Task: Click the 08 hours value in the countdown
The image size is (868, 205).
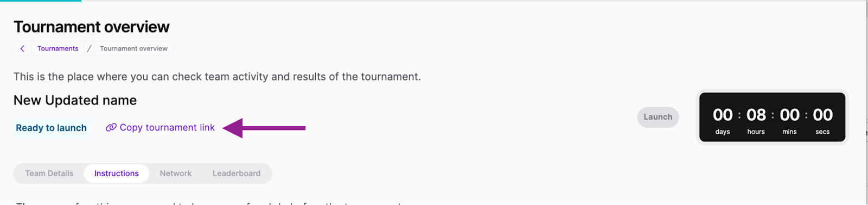Action: click(x=756, y=115)
